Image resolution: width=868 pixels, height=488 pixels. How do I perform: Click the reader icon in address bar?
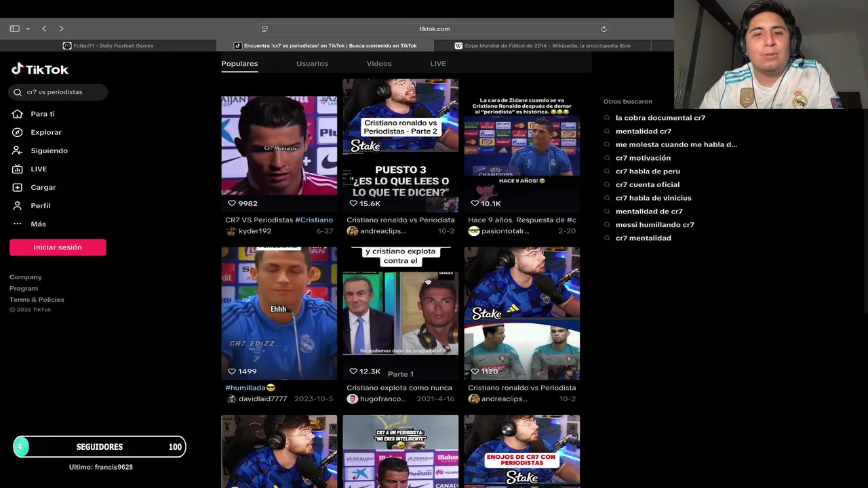[264, 28]
